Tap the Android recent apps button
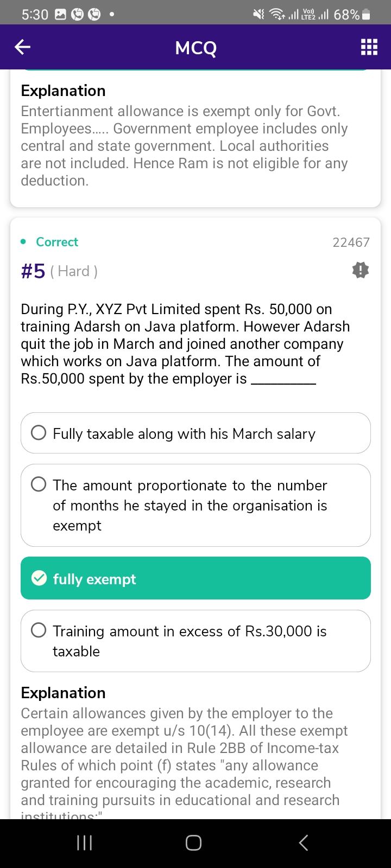This screenshot has height=868, width=391. click(84, 843)
